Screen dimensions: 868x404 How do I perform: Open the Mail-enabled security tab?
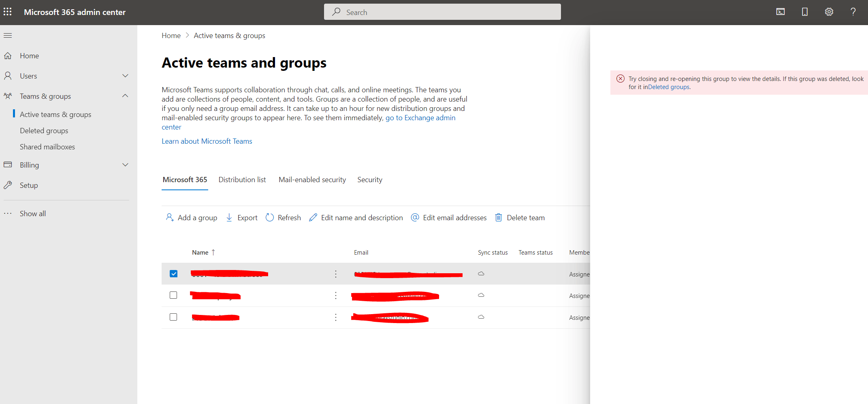[x=312, y=180]
